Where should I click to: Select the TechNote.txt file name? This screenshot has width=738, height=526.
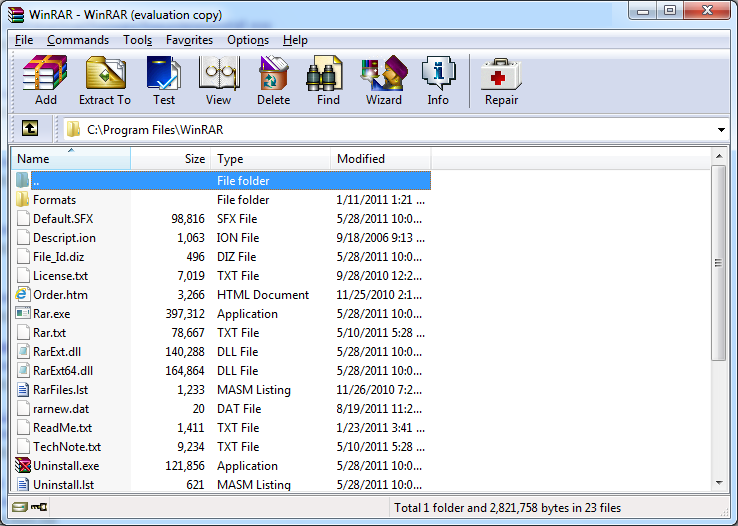[67, 446]
